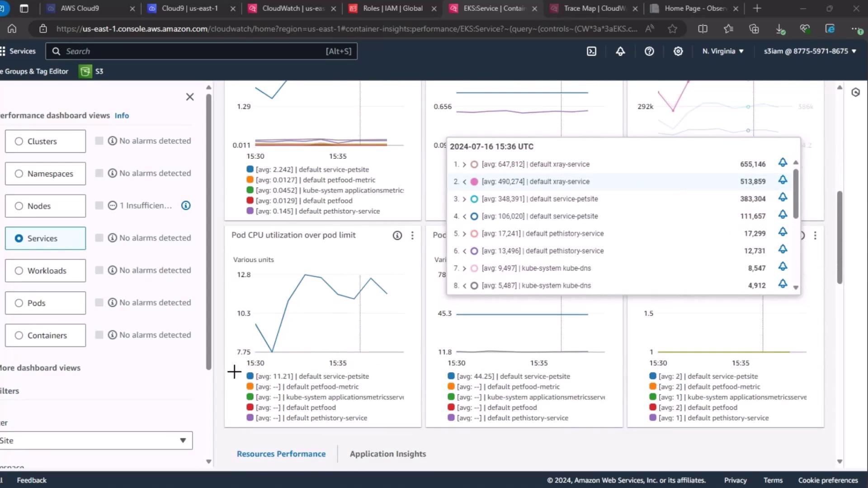Open AWS notifications bell

[x=620, y=51]
